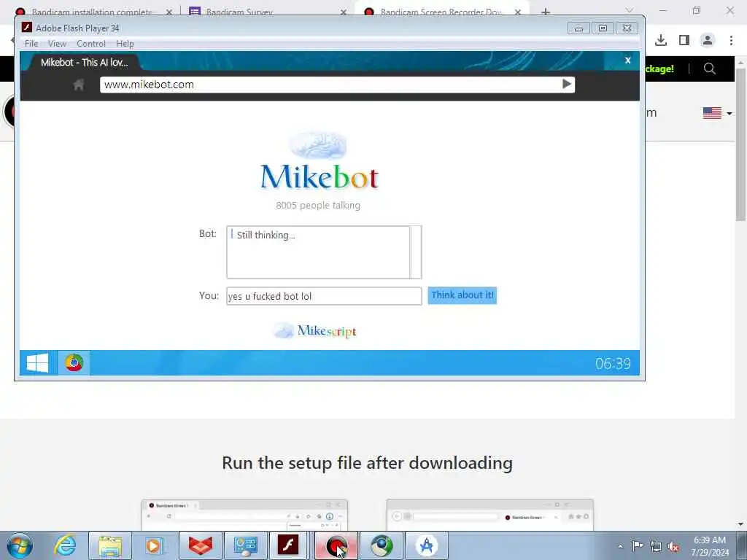The width and height of the screenshot is (747, 560).
Task: Switch to Flash Player taskbar icon
Action: (289, 545)
